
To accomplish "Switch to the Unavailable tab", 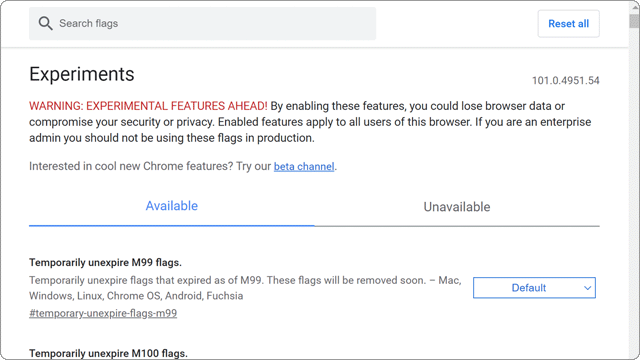I will coord(457,207).
